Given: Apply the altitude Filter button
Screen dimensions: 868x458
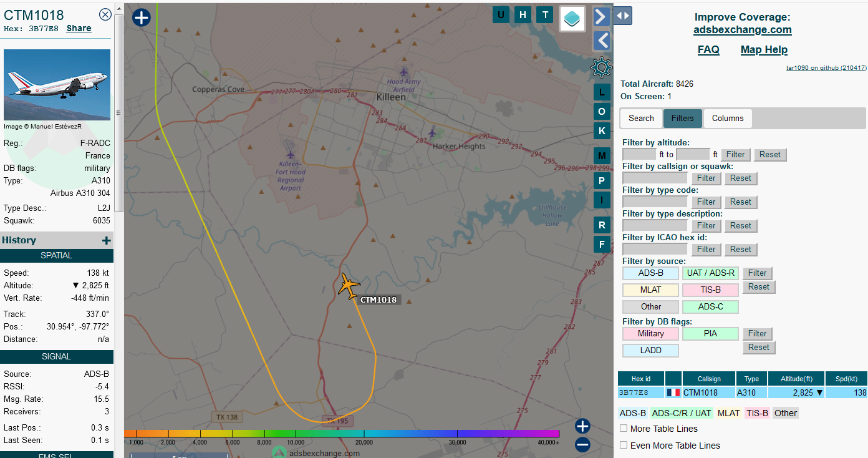Looking at the screenshot, I should click(x=736, y=155).
